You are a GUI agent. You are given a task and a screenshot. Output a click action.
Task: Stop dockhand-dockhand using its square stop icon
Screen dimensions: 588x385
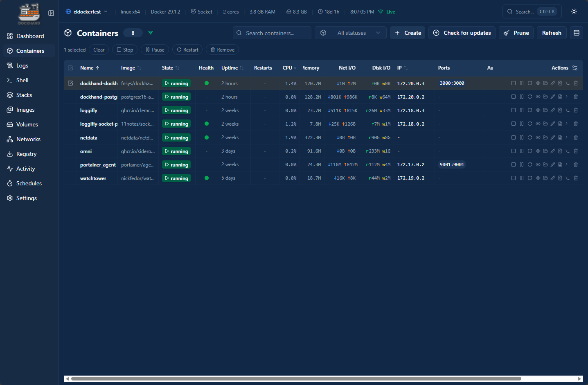[514, 83]
